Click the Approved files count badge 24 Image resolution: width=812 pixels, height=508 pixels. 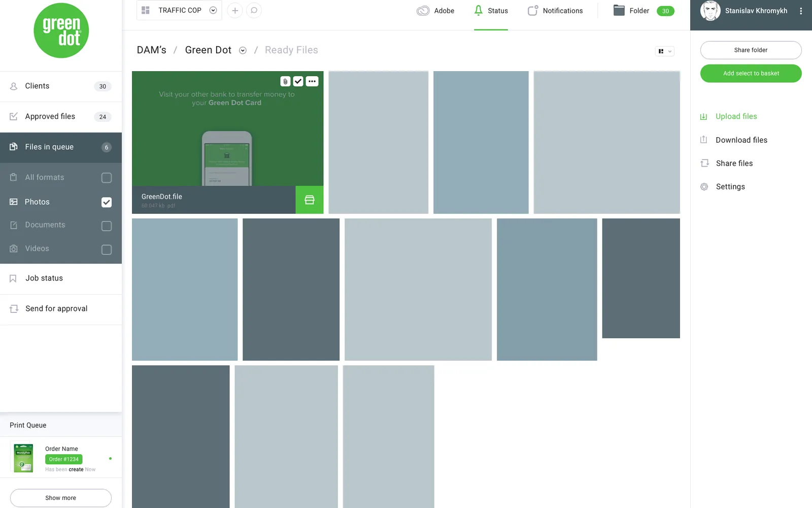tap(103, 117)
